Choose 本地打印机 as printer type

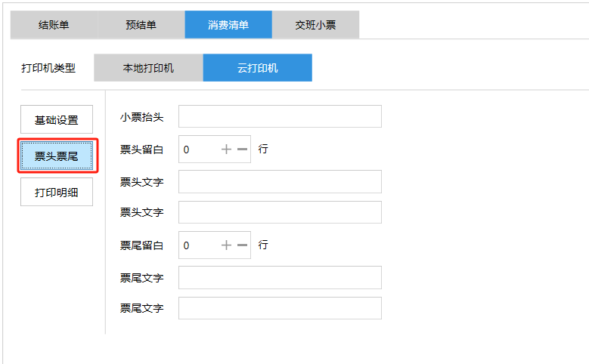coord(148,68)
